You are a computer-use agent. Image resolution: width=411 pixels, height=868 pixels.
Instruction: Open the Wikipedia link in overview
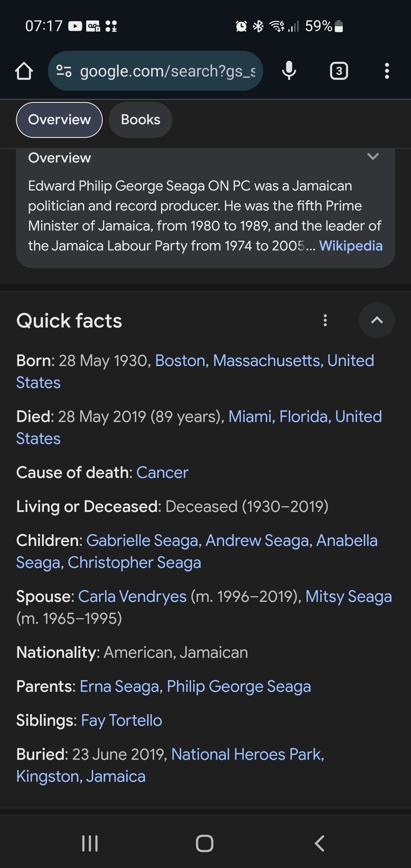click(x=351, y=246)
